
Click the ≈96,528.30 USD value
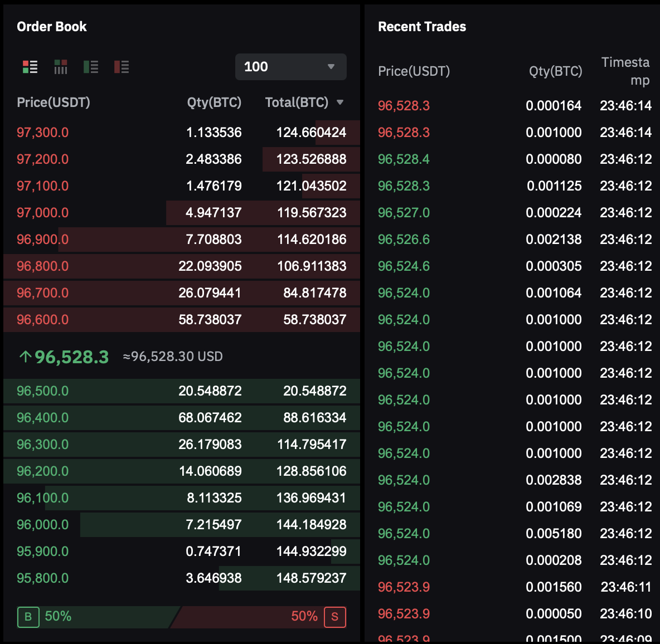(173, 357)
